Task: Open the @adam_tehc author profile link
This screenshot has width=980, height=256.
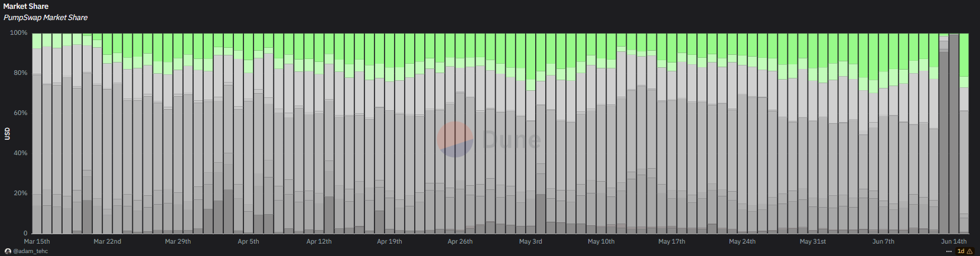Action: [31, 251]
